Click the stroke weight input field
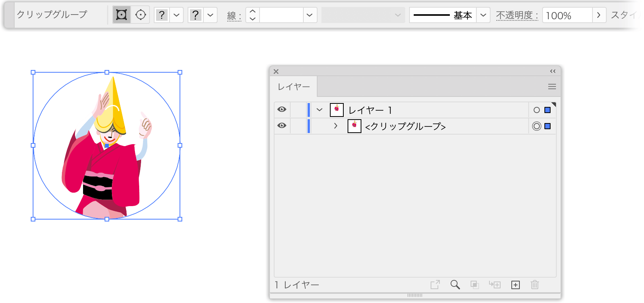Screen dimensions: 644x303 tap(281, 15)
